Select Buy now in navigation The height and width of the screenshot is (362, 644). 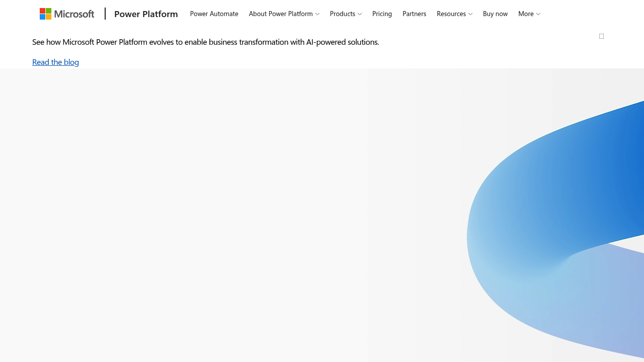[x=495, y=14]
